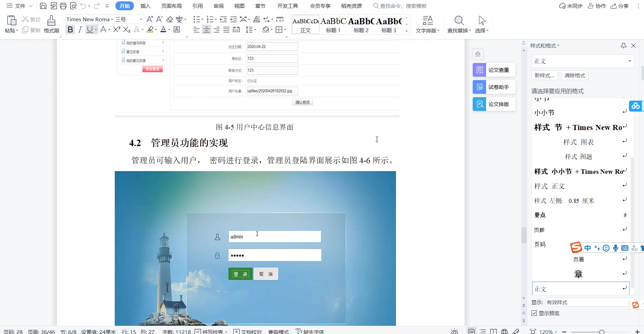Open the font size dropdown showing 三号
The image size is (644, 334).
(141, 19)
